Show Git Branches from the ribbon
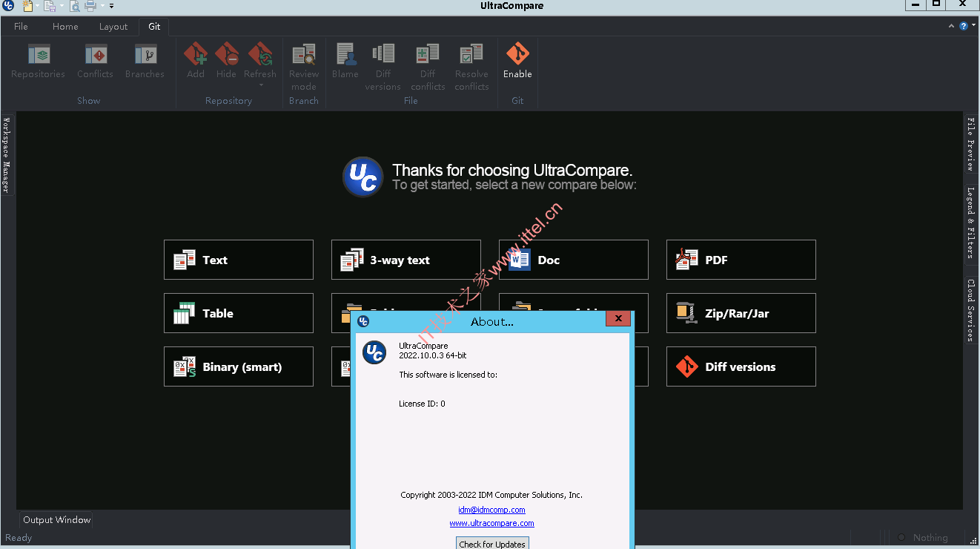 (x=145, y=55)
